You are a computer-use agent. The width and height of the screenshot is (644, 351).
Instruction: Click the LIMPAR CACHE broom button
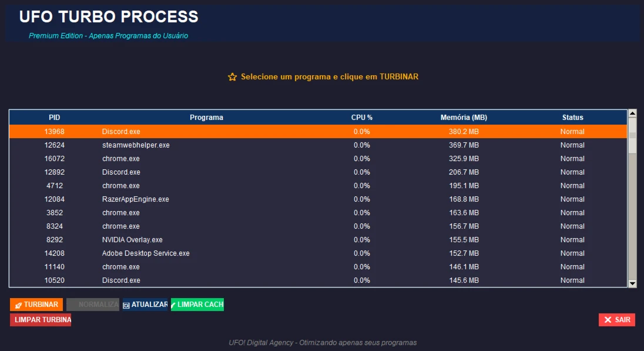coord(197,305)
